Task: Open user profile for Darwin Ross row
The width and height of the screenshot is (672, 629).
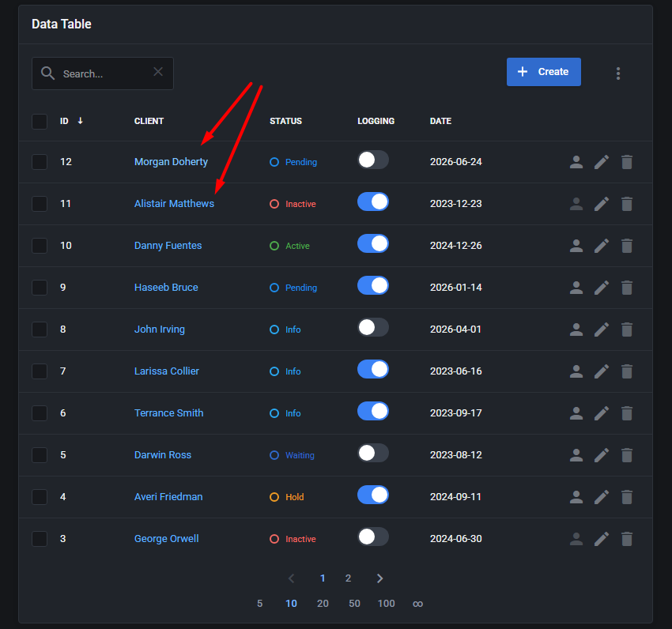Action: [x=576, y=455]
